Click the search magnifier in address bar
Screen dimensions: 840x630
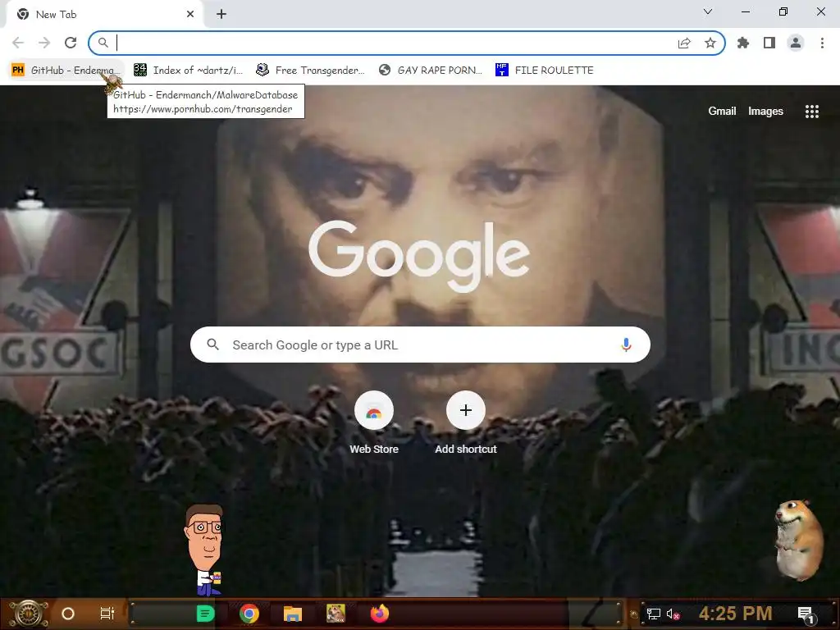click(x=103, y=43)
